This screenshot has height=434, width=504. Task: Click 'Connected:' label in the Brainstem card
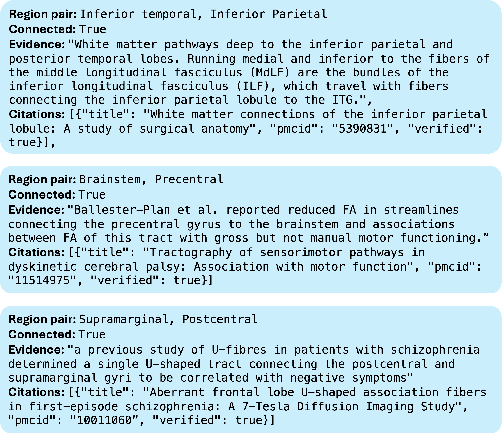point(42,195)
